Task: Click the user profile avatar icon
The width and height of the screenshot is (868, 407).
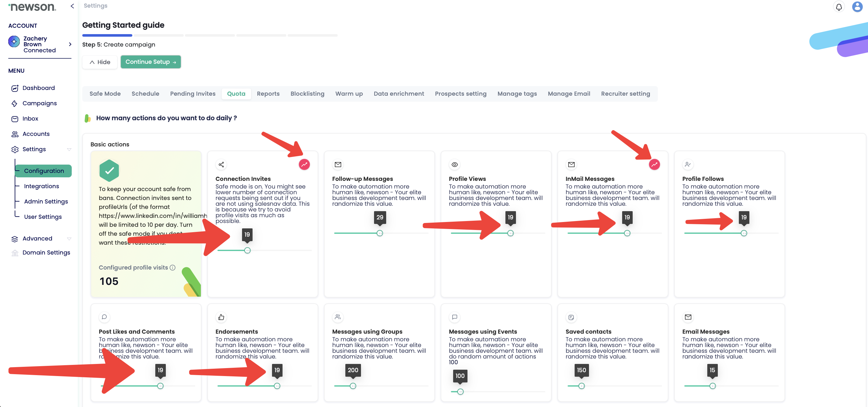Action: tap(857, 7)
